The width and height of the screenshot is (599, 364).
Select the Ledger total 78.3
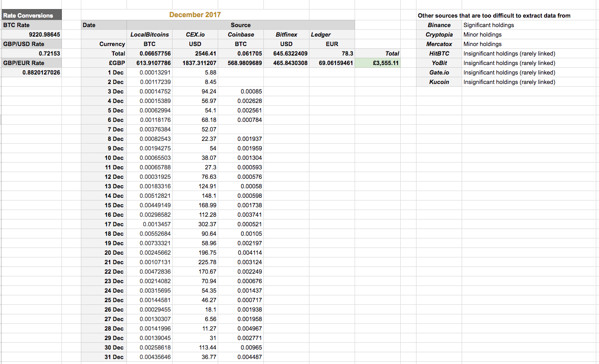coord(332,53)
